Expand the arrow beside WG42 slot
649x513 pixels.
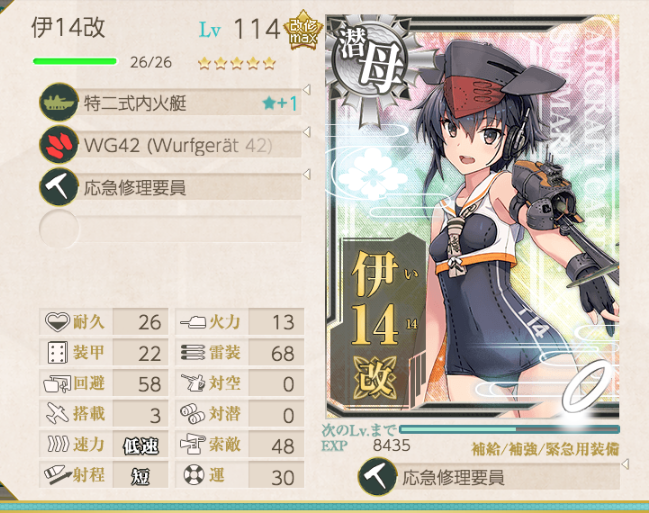coord(307,132)
